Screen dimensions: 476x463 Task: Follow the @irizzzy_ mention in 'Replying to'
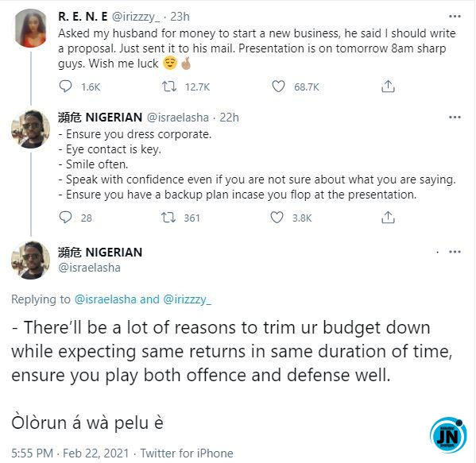pos(187,299)
